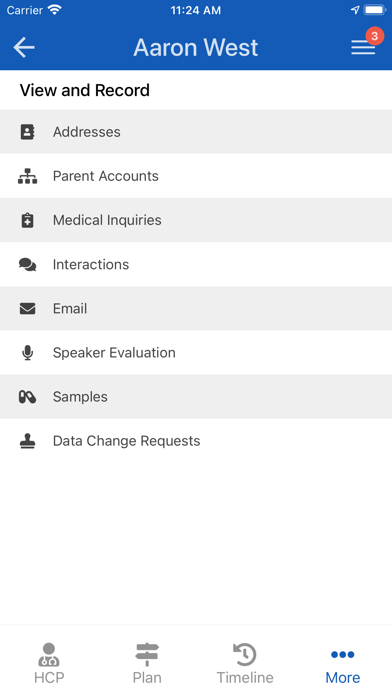Screen dimensions: 392x696
Task: Tap the back arrow icon
Action: 24,47
